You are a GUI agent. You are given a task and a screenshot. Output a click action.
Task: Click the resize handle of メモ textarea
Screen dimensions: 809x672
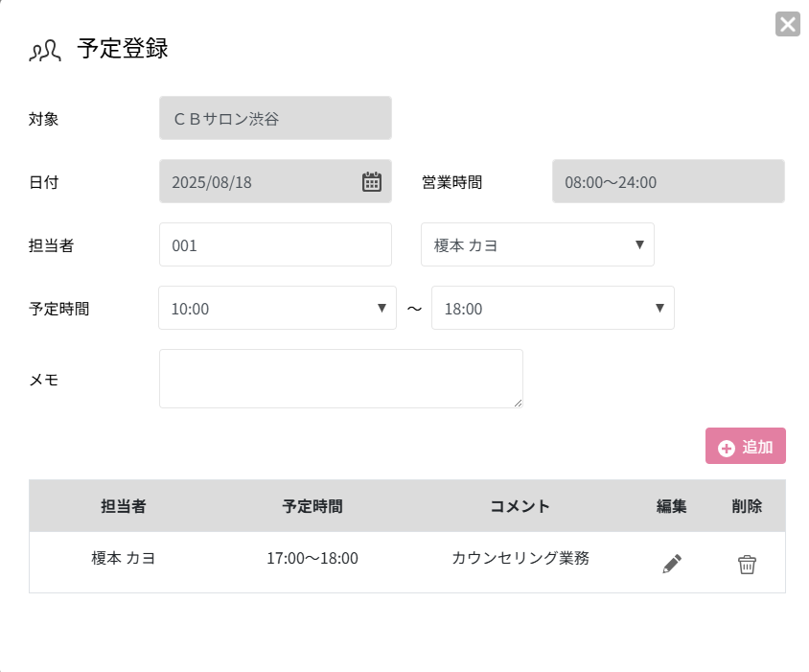(x=518, y=403)
